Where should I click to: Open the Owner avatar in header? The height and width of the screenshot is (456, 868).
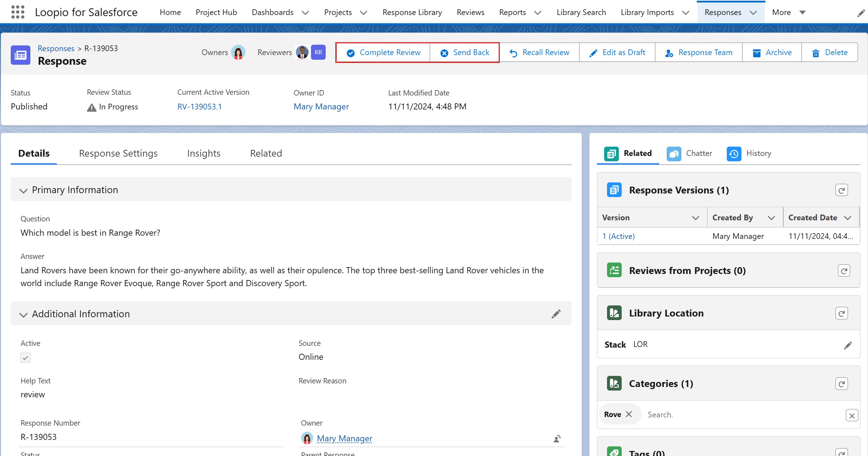click(x=238, y=52)
